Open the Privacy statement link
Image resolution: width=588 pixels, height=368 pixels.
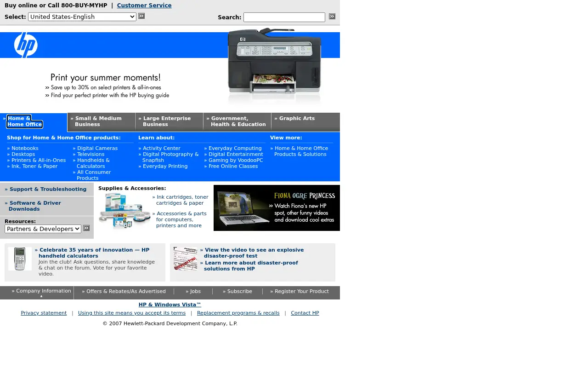[x=44, y=313]
